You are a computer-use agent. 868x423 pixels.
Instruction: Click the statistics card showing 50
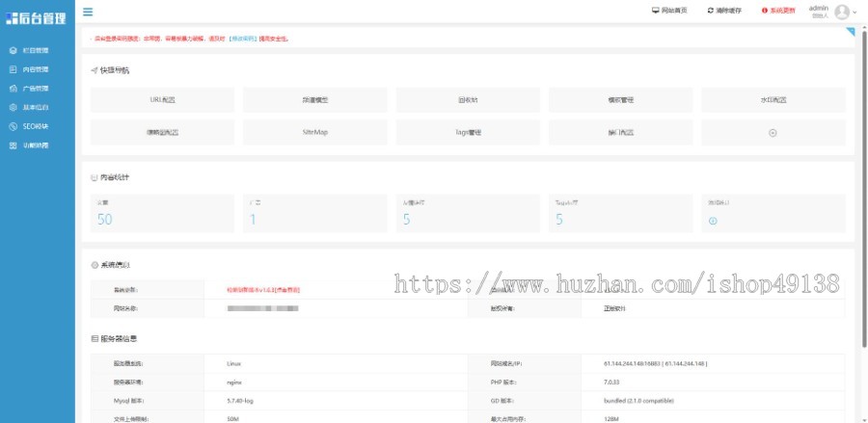point(162,213)
